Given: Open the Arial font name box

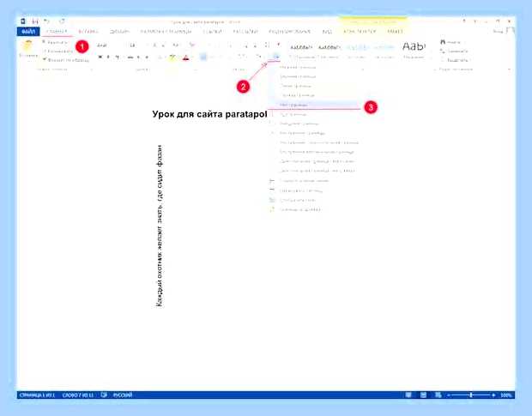Looking at the screenshot, I should [108, 45].
